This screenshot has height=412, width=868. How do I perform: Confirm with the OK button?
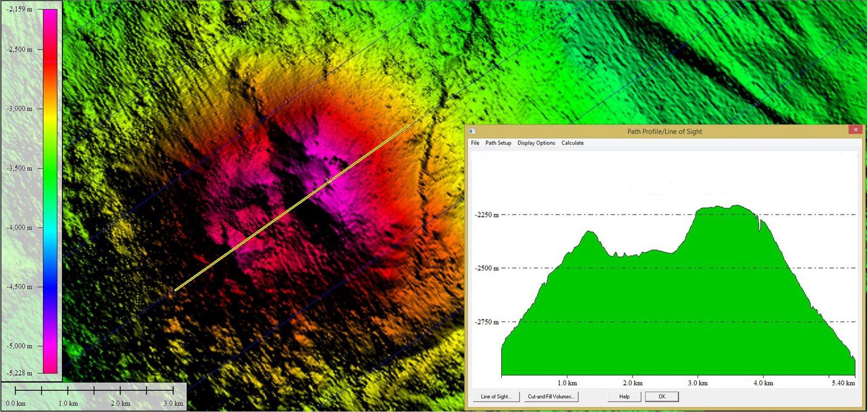(x=662, y=397)
